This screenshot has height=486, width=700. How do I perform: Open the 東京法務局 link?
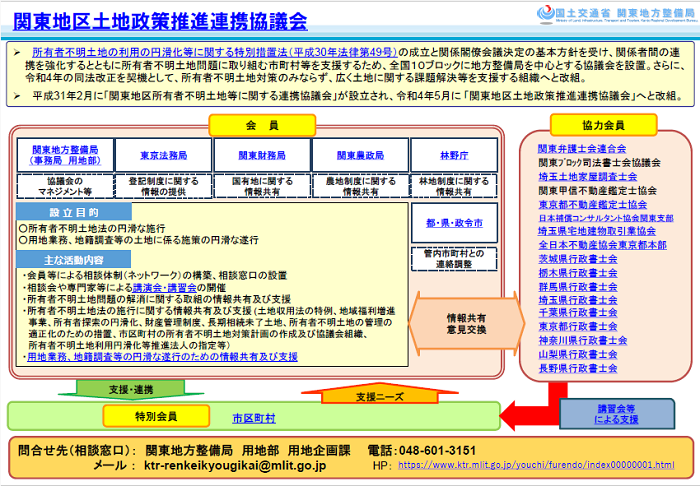(163, 155)
